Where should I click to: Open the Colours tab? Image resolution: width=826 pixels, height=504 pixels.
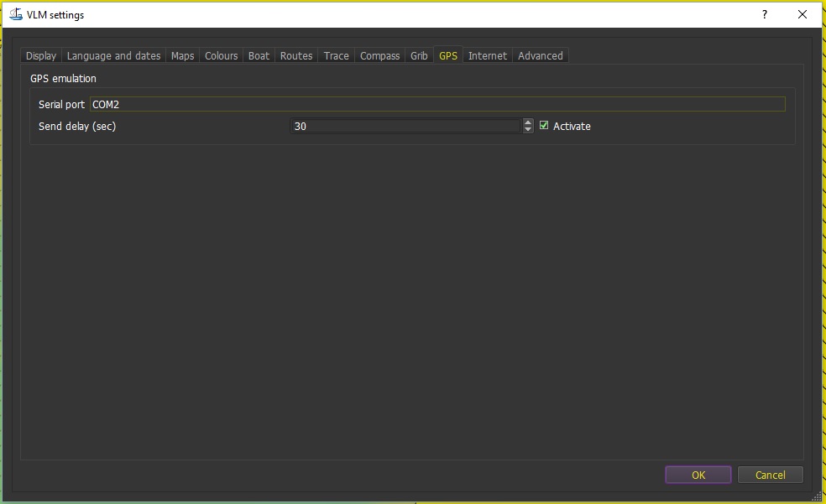click(x=222, y=55)
